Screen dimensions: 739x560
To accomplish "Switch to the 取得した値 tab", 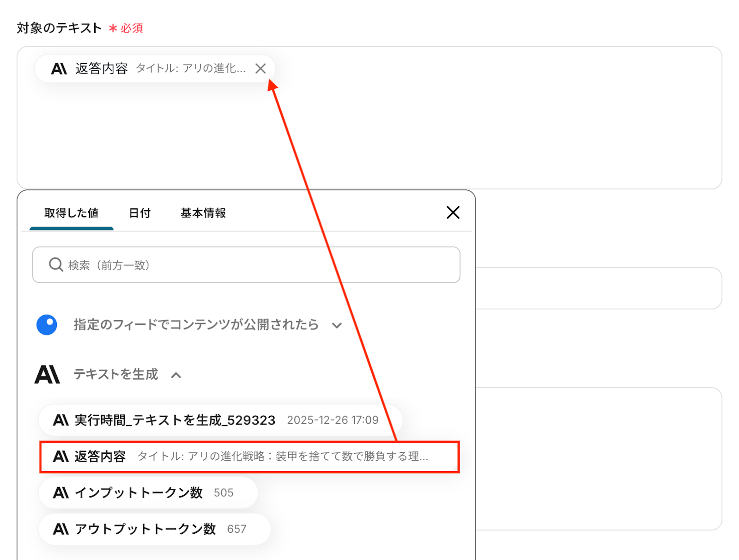I will (x=72, y=213).
